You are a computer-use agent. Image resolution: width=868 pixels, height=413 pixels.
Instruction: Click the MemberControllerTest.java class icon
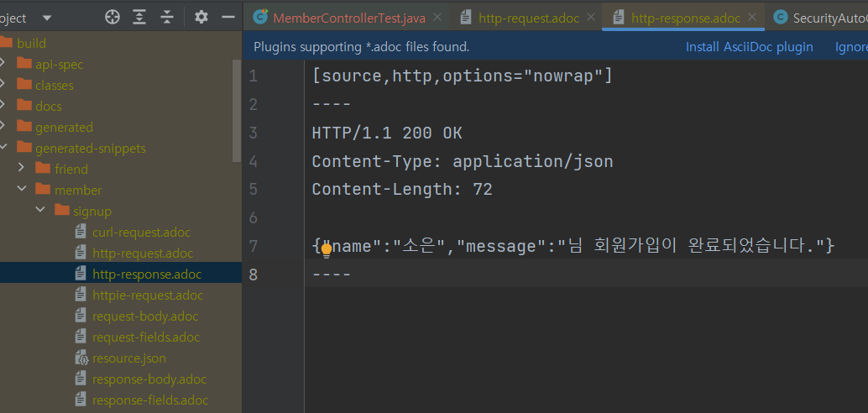tap(260, 17)
